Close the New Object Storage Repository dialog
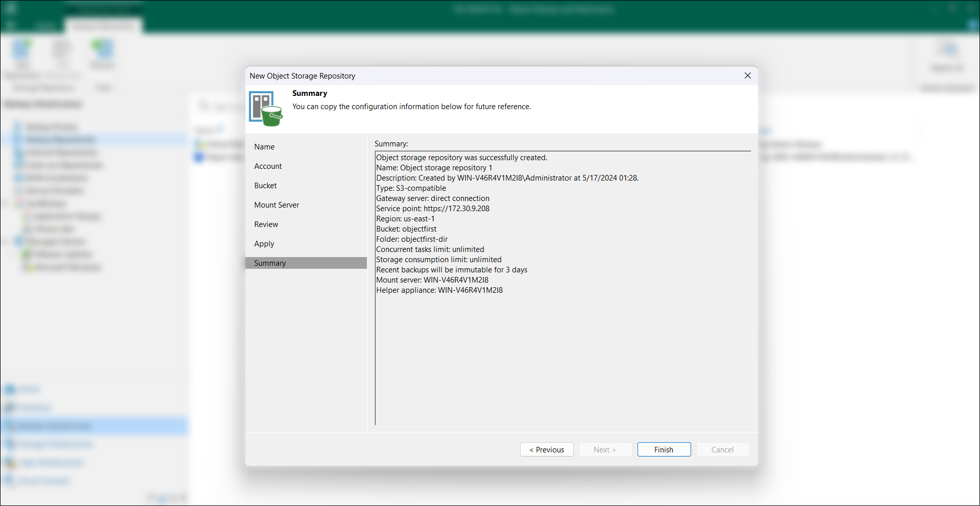This screenshot has width=980, height=506. click(x=747, y=75)
